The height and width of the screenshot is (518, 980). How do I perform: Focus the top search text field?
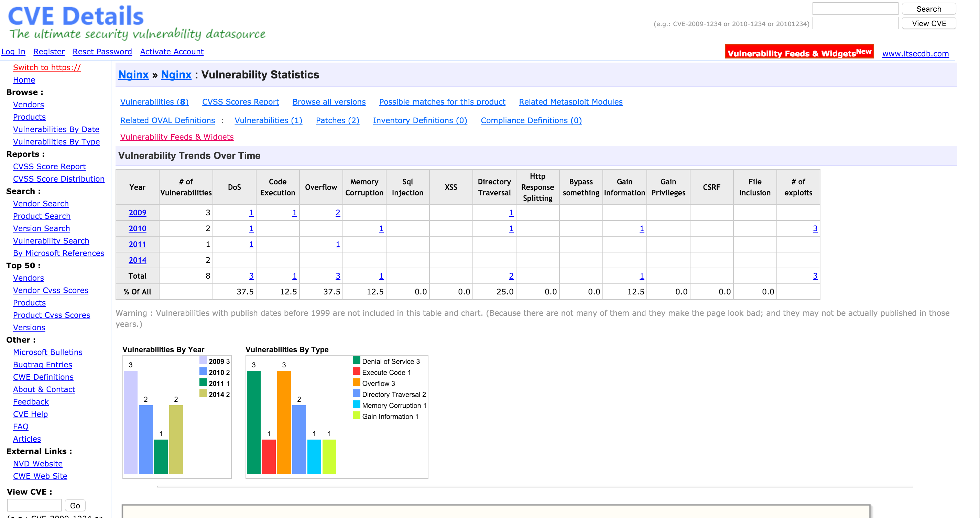point(855,9)
